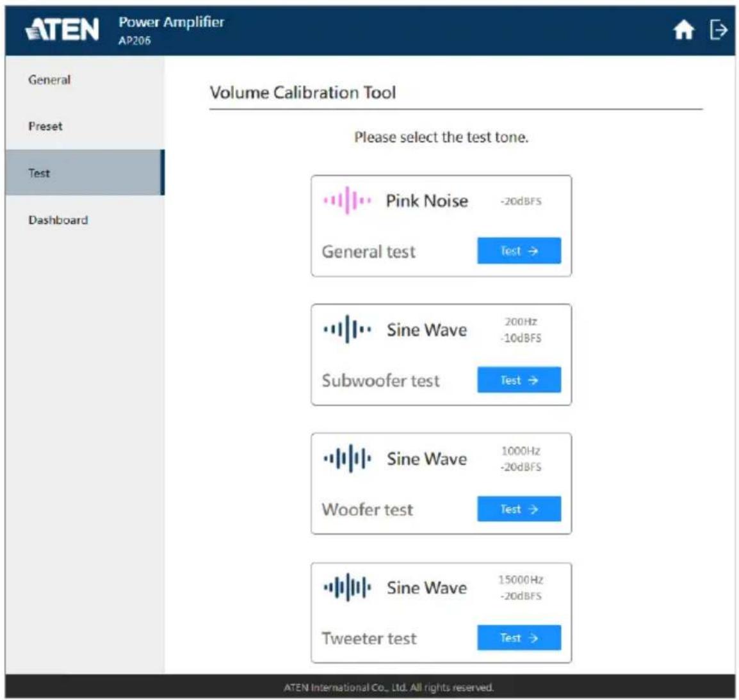Click the 1000Hz frequency label
The height and width of the screenshot is (700, 739).
pos(521,451)
